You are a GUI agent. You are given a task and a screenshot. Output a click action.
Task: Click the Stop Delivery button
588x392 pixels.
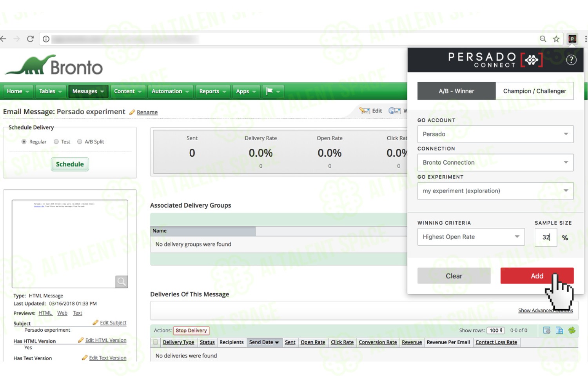tap(191, 330)
